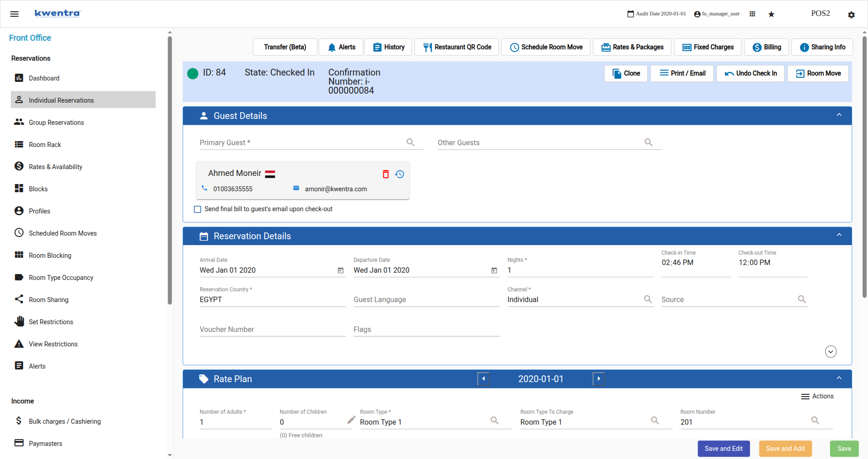
Task: Click the Audit Date calendar icon
Action: pos(631,14)
